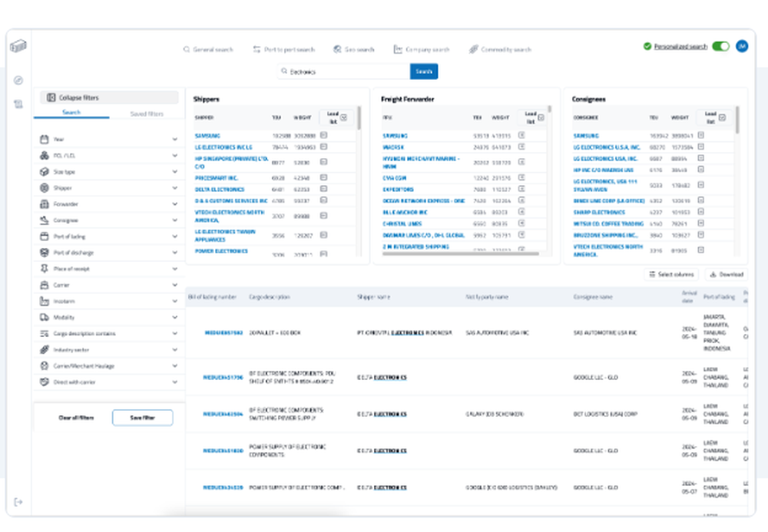The width and height of the screenshot is (768, 532).
Task: Click the Cargo description column header
Action: (x=270, y=297)
